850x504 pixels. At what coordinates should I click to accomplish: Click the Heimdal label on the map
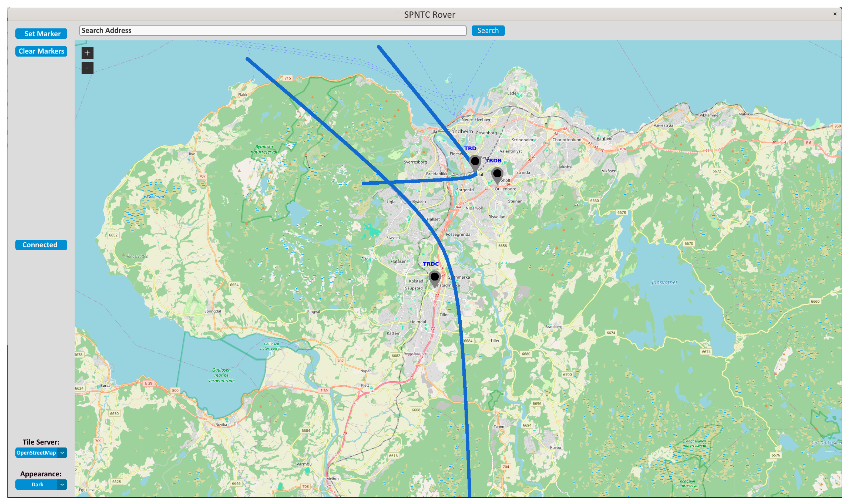418,322
